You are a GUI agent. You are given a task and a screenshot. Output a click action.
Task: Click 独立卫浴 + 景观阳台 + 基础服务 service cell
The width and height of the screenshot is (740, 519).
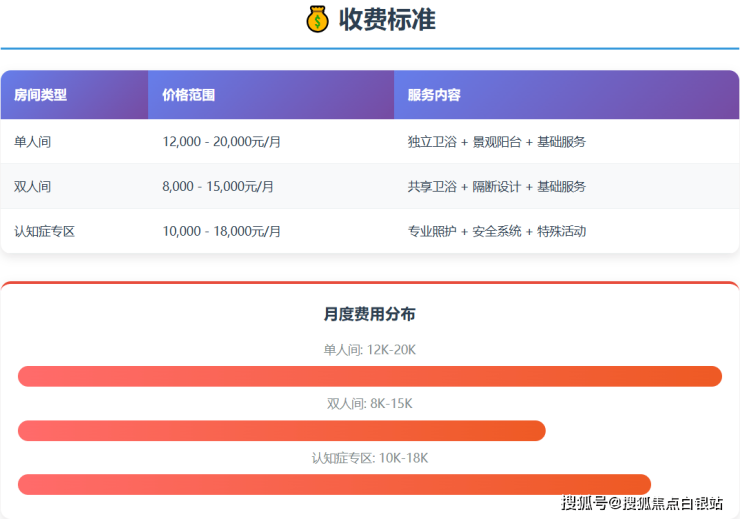point(496,142)
